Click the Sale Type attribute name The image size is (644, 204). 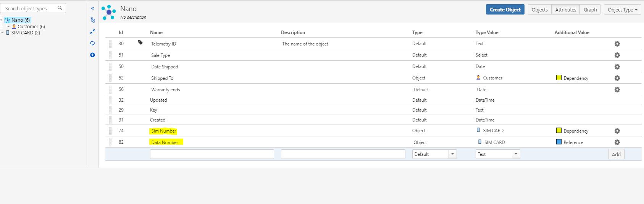[160, 55]
